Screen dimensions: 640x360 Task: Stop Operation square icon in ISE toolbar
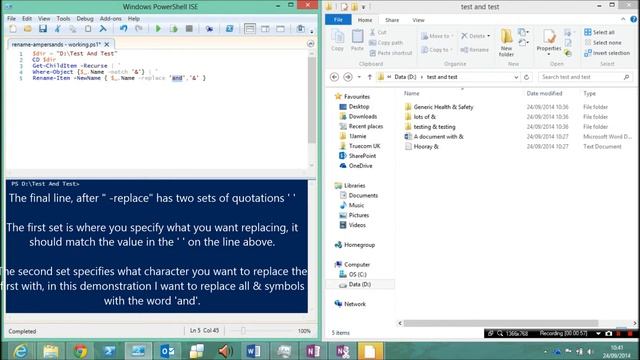pyautogui.click(x=189, y=29)
